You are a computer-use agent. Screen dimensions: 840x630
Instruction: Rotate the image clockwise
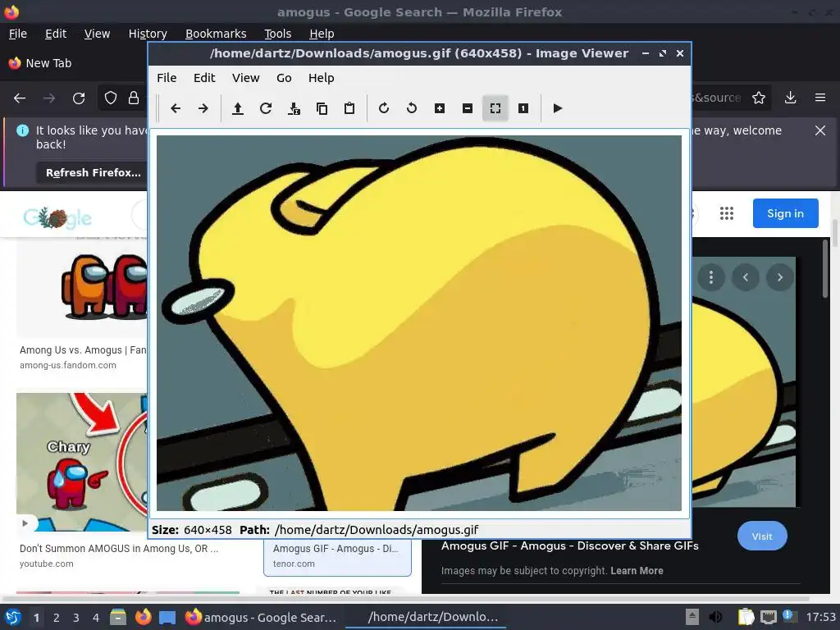[x=384, y=108]
